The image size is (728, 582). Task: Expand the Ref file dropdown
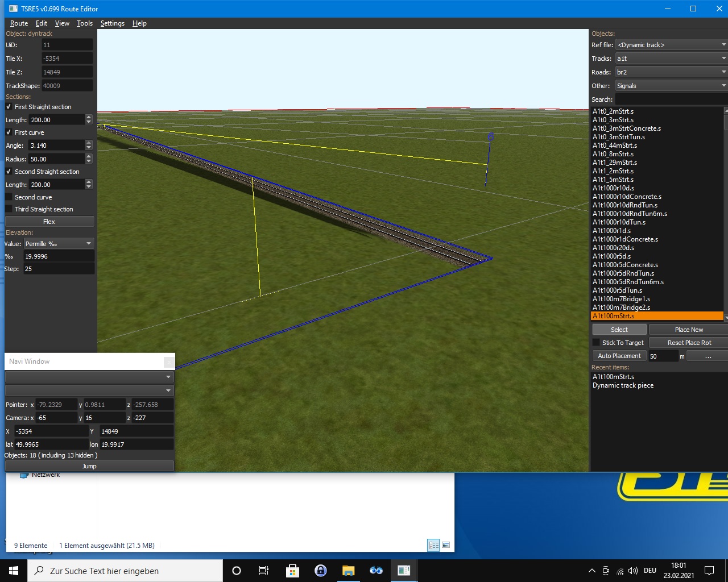671,45
